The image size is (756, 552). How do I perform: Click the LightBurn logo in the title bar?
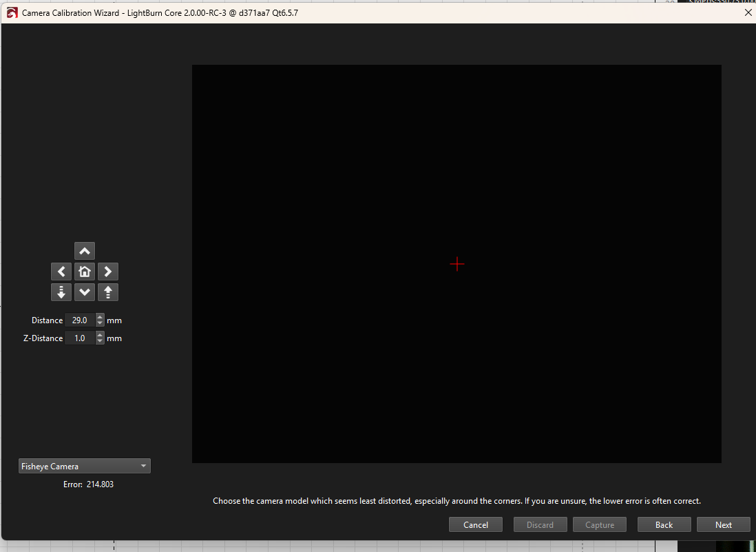(x=12, y=12)
